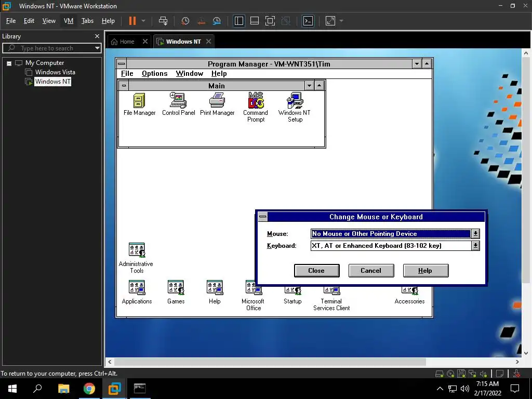Screen dimensions: 532x399
Task: Click the library search input field
Action: pyautogui.click(x=51, y=48)
